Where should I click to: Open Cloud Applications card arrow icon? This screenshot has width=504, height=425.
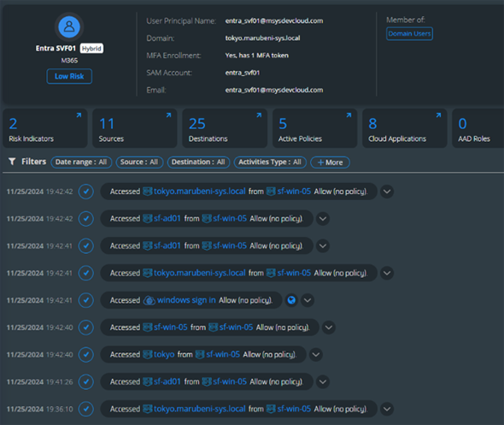pyautogui.click(x=438, y=115)
